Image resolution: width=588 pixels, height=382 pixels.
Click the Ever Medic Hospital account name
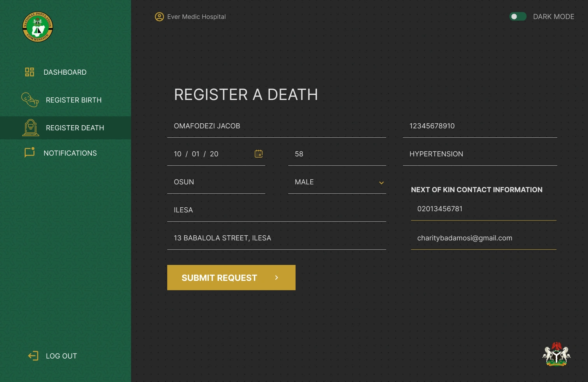tap(196, 17)
